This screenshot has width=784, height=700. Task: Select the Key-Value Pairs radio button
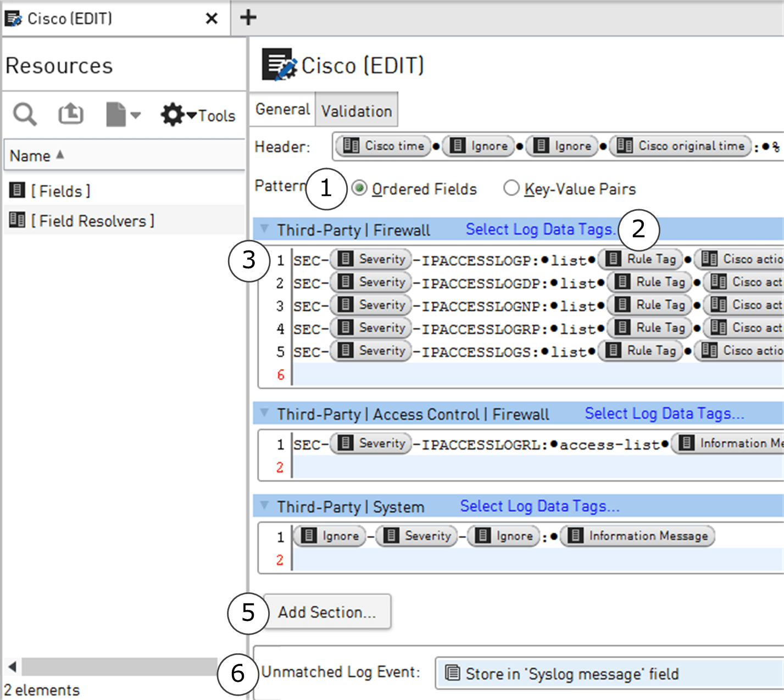pos(511,188)
